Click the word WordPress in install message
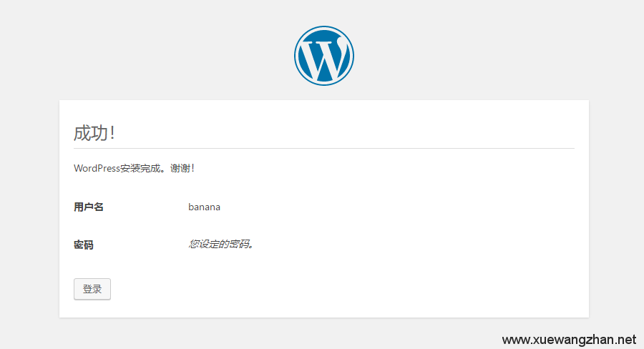 (97, 168)
